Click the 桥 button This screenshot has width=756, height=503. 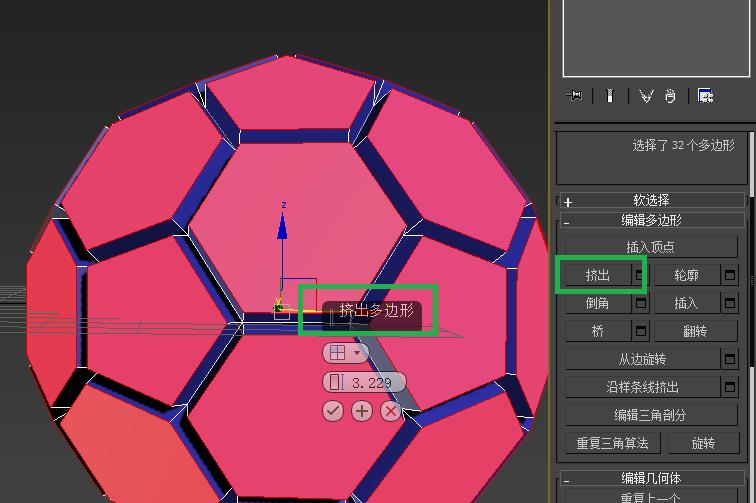pyautogui.click(x=598, y=331)
